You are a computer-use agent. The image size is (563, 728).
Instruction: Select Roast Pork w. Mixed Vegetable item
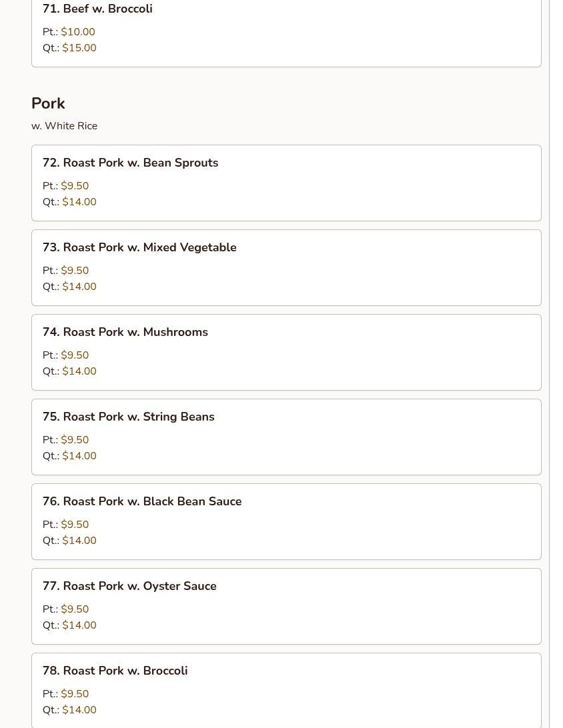coord(139,247)
